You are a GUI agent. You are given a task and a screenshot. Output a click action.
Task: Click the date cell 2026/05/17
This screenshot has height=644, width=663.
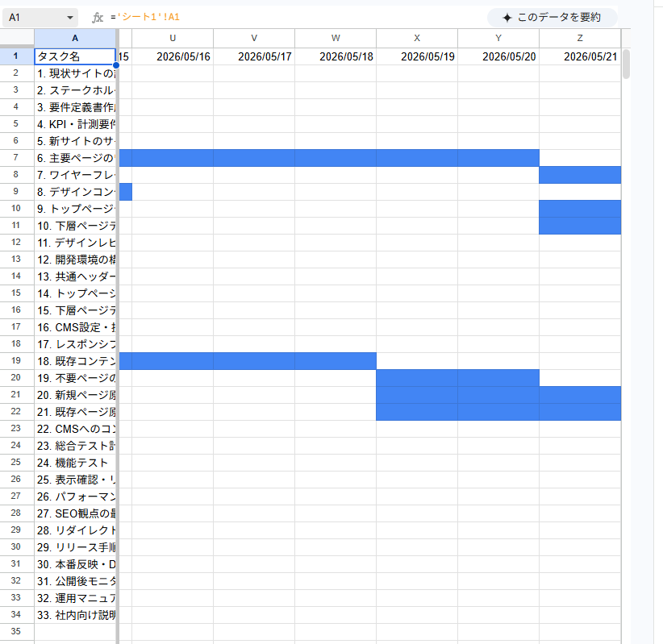pos(254,56)
